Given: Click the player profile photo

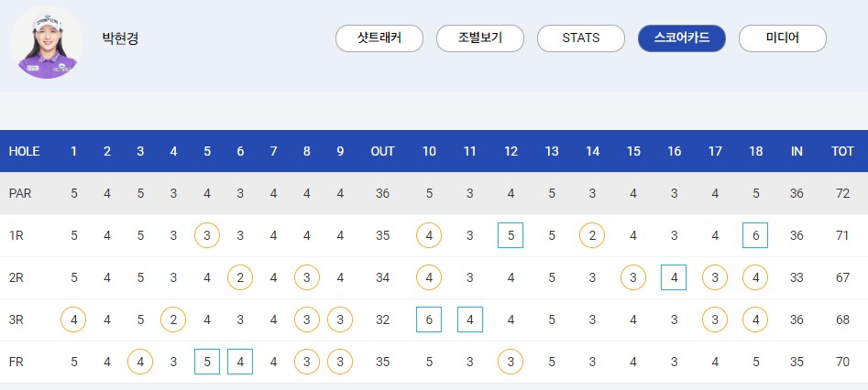Looking at the screenshot, I should (47, 43).
